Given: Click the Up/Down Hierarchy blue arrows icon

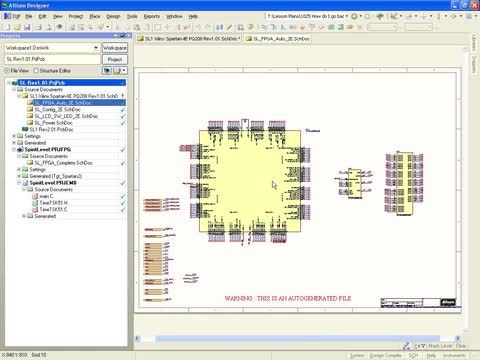Looking at the screenshot, I should pyautogui.click(x=219, y=27).
